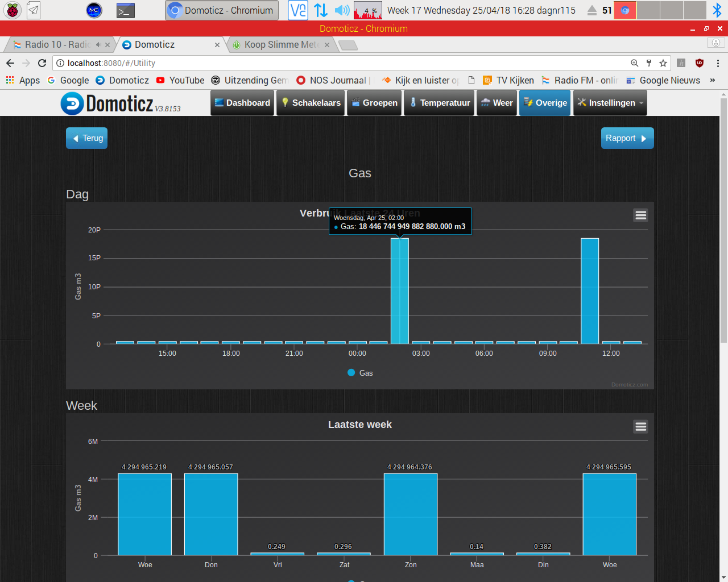Screen dimensions: 728x582
Task: Open the Google Nieuws bookmark
Action: pos(663,80)
